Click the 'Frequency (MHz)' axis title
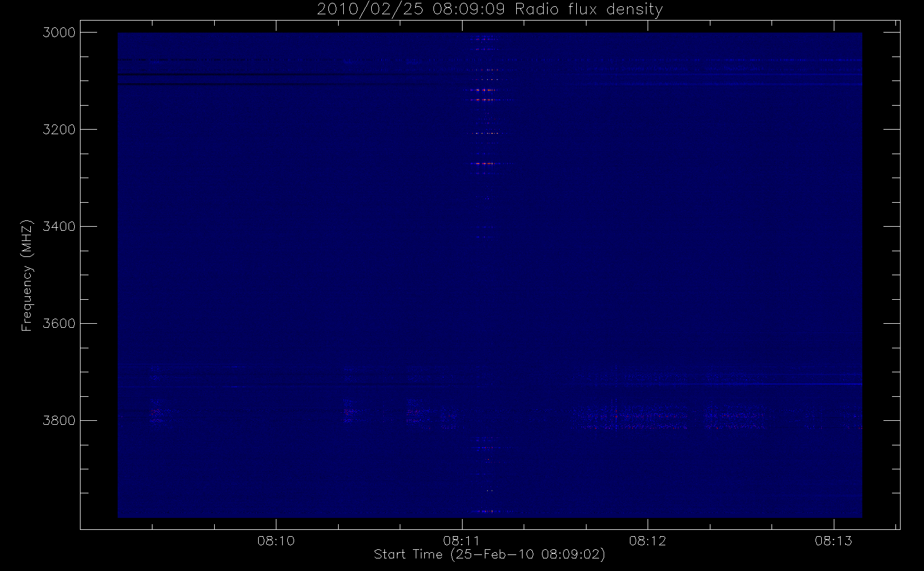Viewport: 924px width, 571px height. coord(27,275)
